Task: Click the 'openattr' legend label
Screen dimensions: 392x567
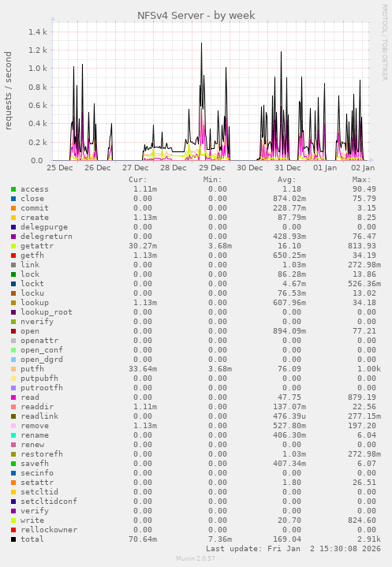Action: (39, 341)
